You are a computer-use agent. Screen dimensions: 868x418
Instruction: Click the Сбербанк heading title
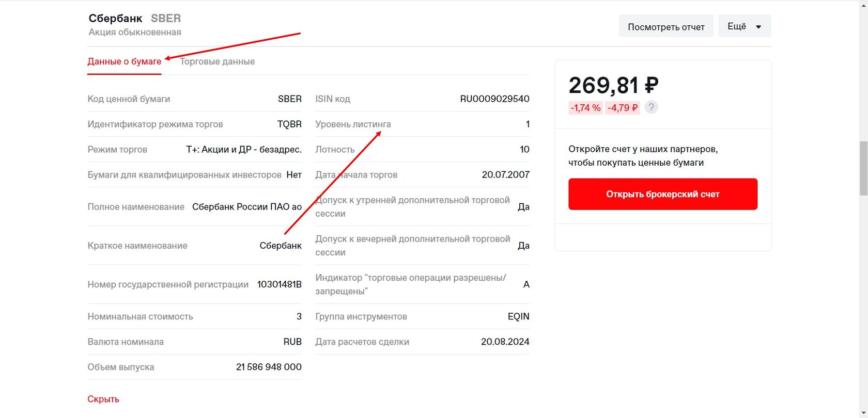click(115, 18)
